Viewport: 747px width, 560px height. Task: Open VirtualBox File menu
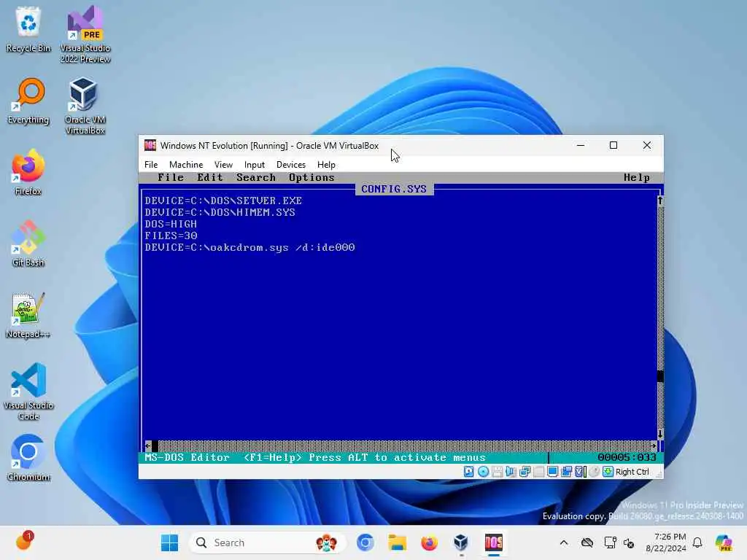pos(151,164)
